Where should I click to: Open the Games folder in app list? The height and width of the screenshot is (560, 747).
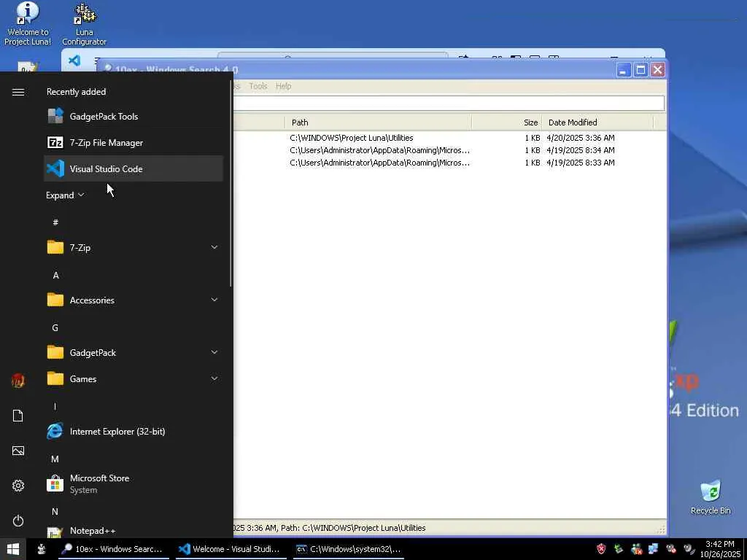pyautogui.click(x=133, y=379)
